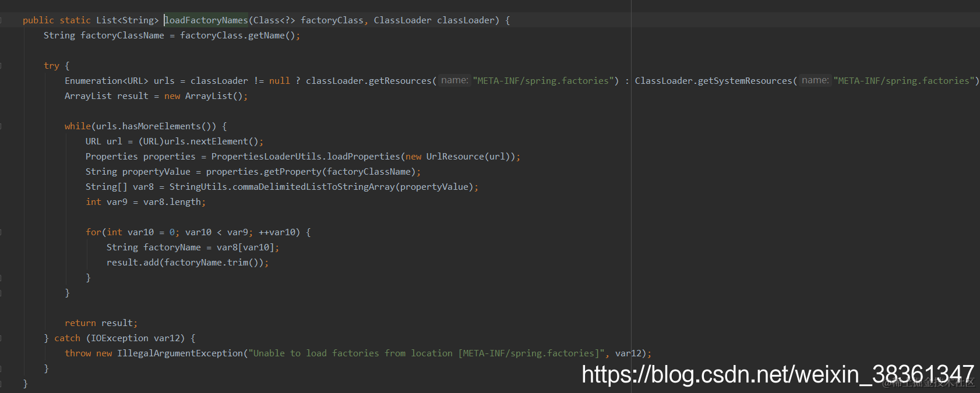Click the factoryClass.getName() call
Viewport: 980px width, 393px height.
click(x=238, y=36)
